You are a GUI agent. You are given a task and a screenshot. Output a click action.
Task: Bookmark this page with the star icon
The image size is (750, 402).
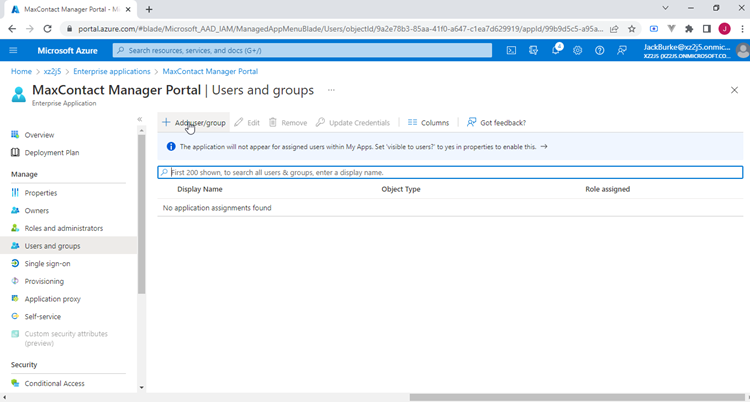pos(631,29)
